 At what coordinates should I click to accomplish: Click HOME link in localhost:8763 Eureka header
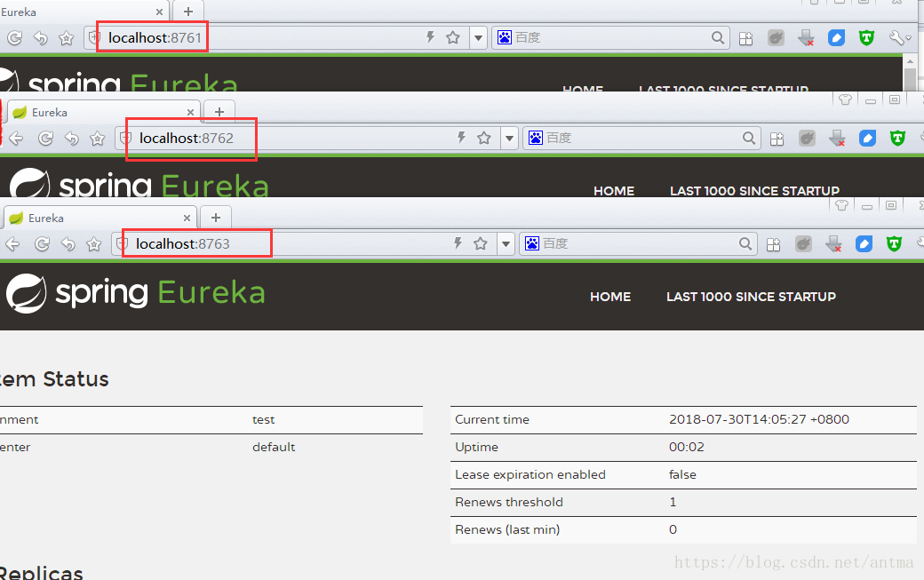pyautogui.click(x=610, y=297)
